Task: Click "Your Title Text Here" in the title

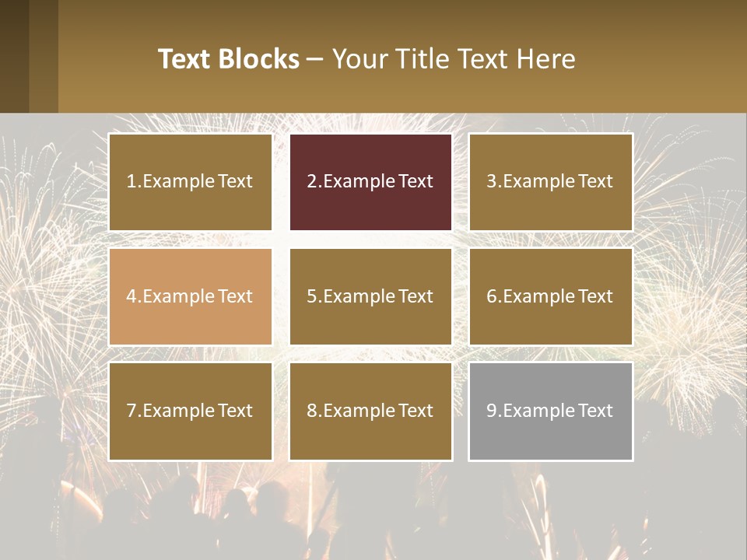Action: 454,59
